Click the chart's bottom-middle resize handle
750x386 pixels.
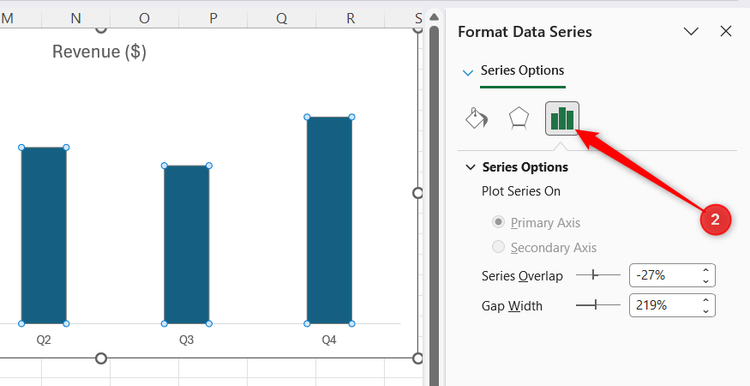point(101,358)
